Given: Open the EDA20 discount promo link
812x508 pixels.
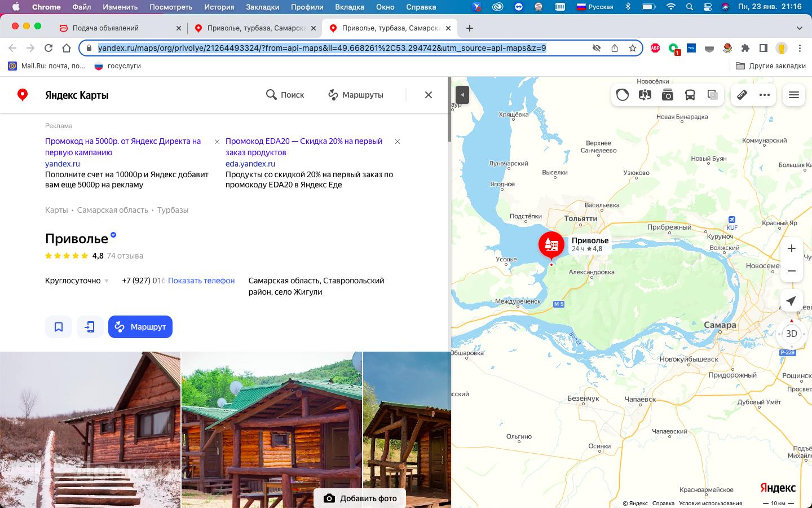Looking at the screenshot, I should [304, 147].
